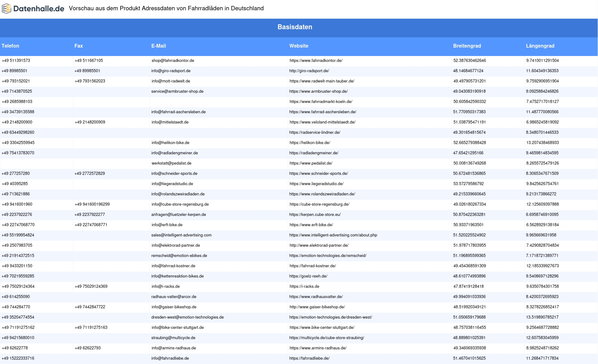Select phone number +49 2685988103
598x364 pixels.
coord(17,102)
